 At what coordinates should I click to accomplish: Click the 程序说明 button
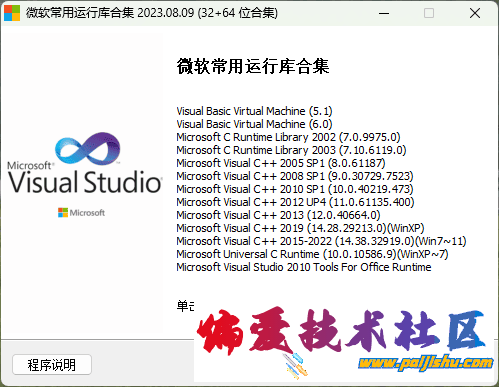(x=52, y=364)
